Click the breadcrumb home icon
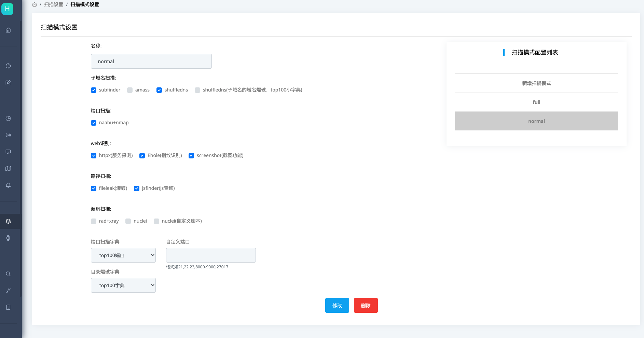644x338 pixels. (x=35, y=4)
